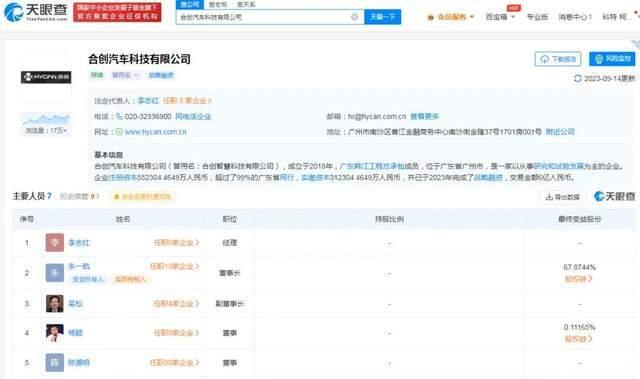Image resolution: width=640 pixels, height=379 pixels.
Task: Expand affiliated companies for row 1 李志红
Action: (176, 243)
